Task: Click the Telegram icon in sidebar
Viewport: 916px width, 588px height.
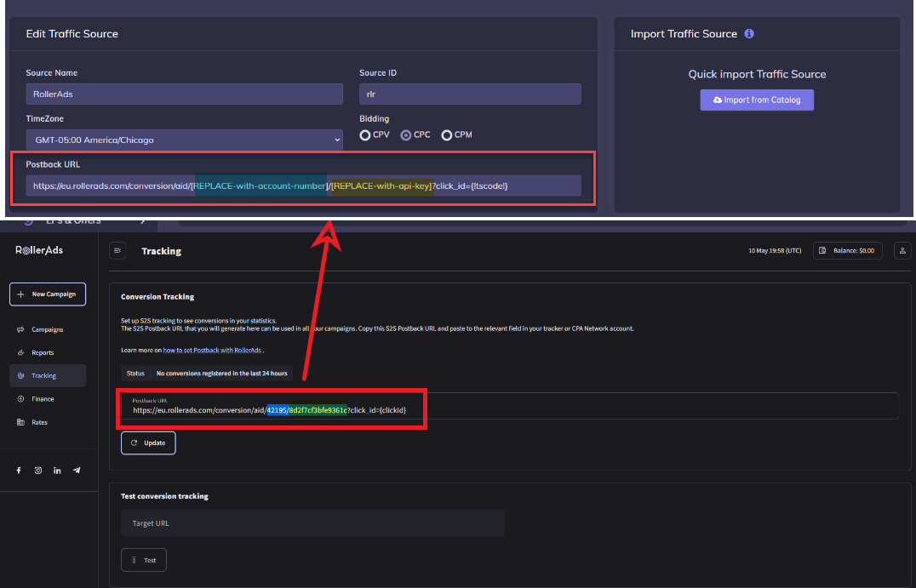Action: [x=77, y=471]
